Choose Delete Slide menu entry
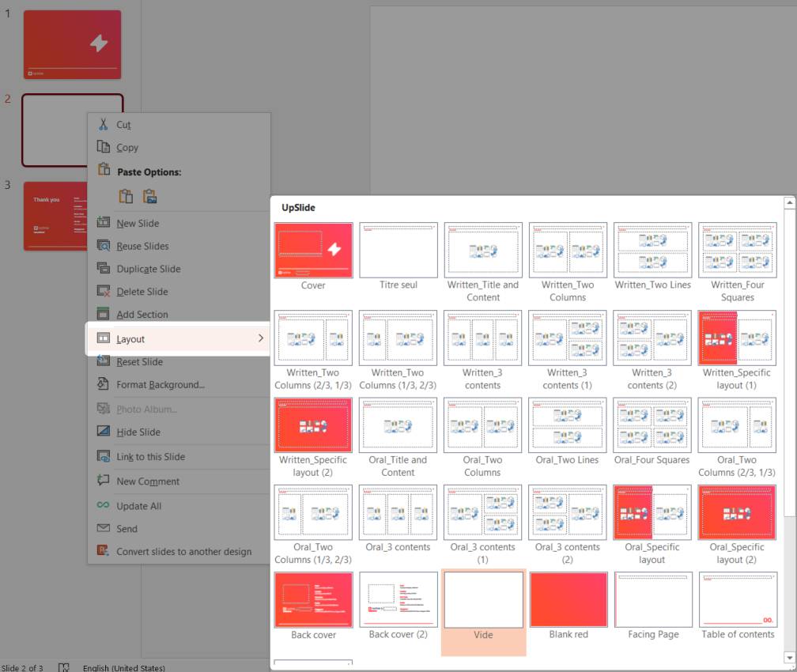 coord(179,292)
